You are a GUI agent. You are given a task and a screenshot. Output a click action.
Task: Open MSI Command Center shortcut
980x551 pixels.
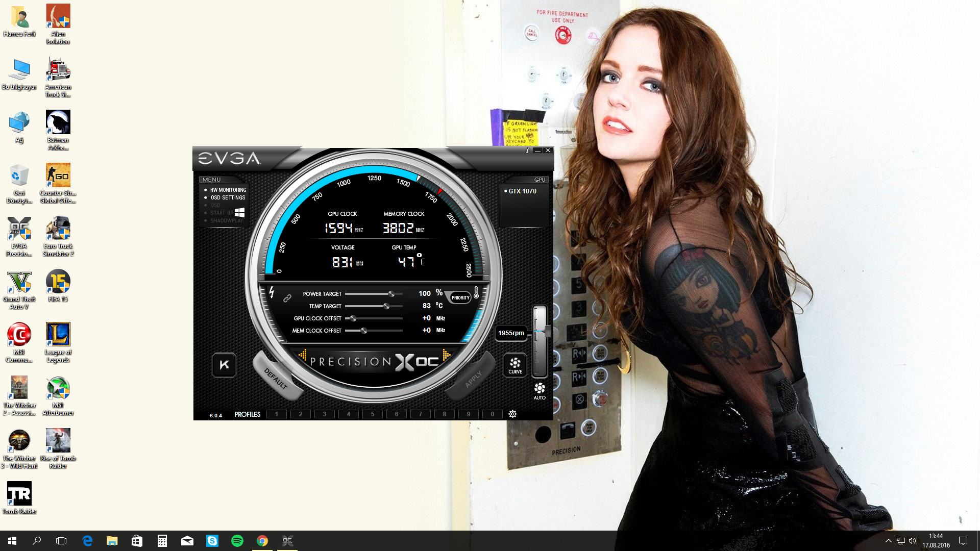[x=19, y=343]
